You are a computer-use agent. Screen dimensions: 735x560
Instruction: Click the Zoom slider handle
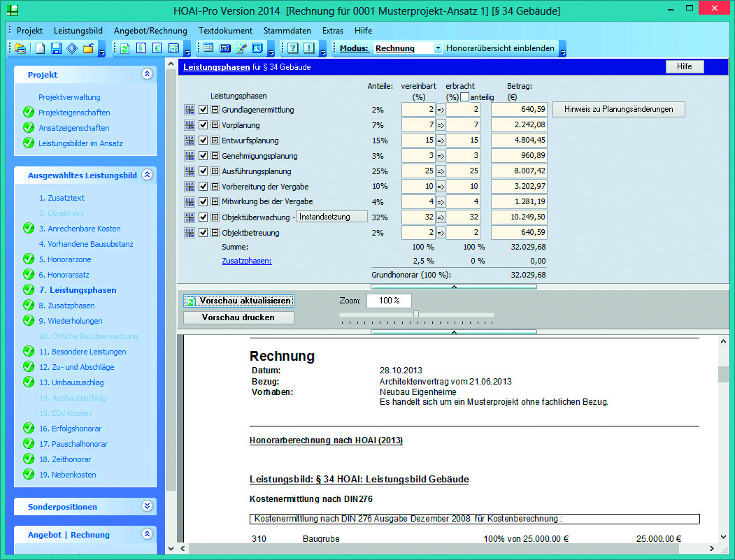[416, 315]
